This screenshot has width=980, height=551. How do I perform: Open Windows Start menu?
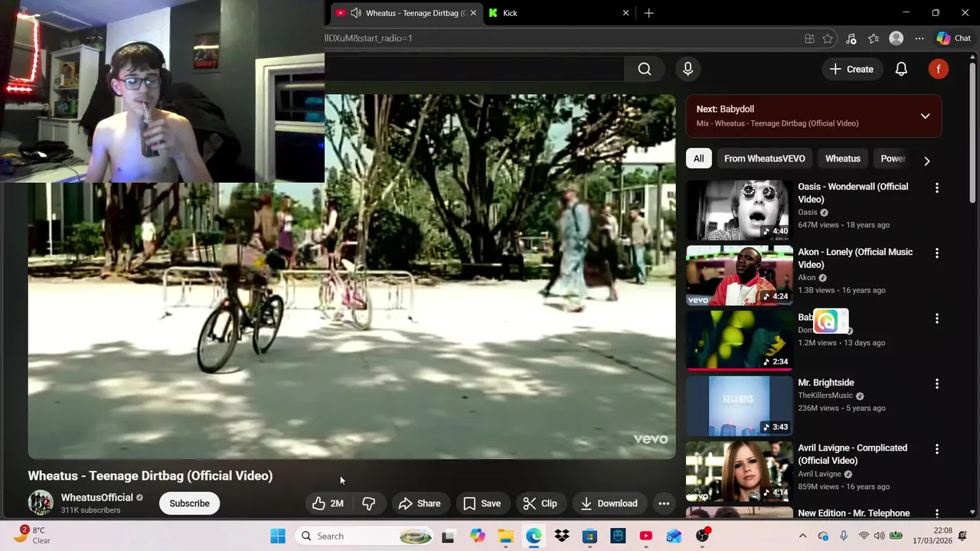[278, 536]
